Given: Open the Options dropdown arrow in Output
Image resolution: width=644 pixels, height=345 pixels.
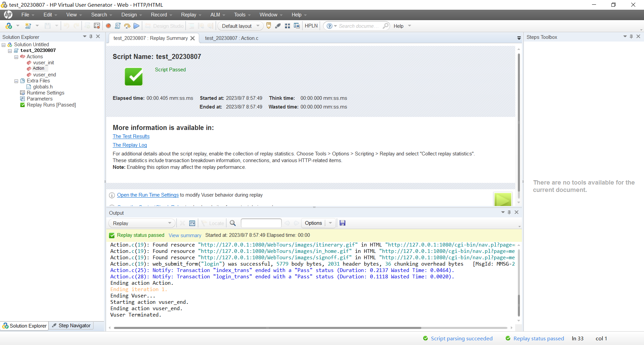Looking at the screenshot, I should 330,223.
